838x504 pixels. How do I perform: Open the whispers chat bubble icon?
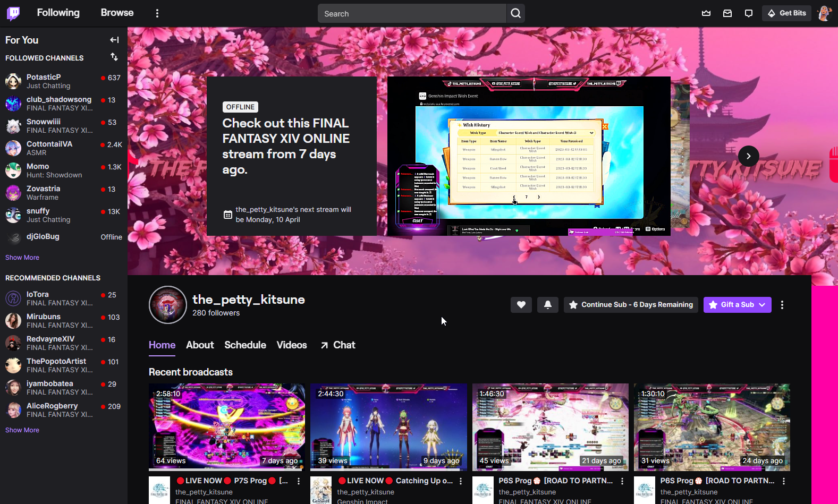point(749,13)
